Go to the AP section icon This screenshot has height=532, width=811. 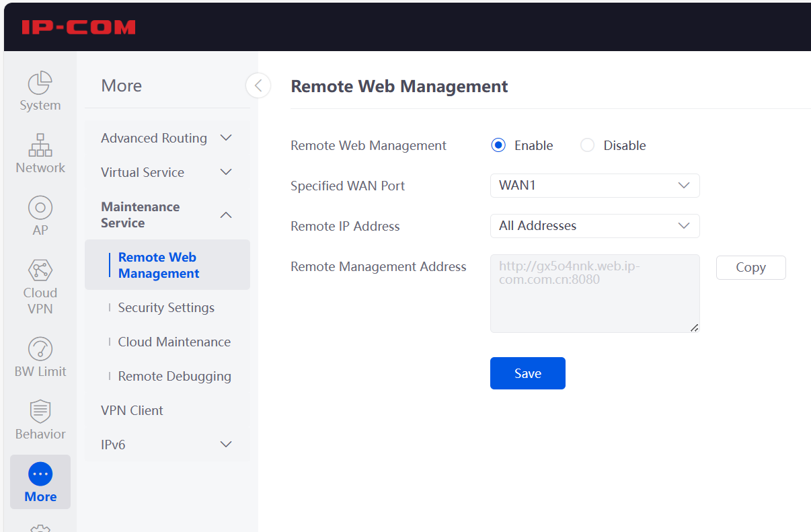coord(40,208)
